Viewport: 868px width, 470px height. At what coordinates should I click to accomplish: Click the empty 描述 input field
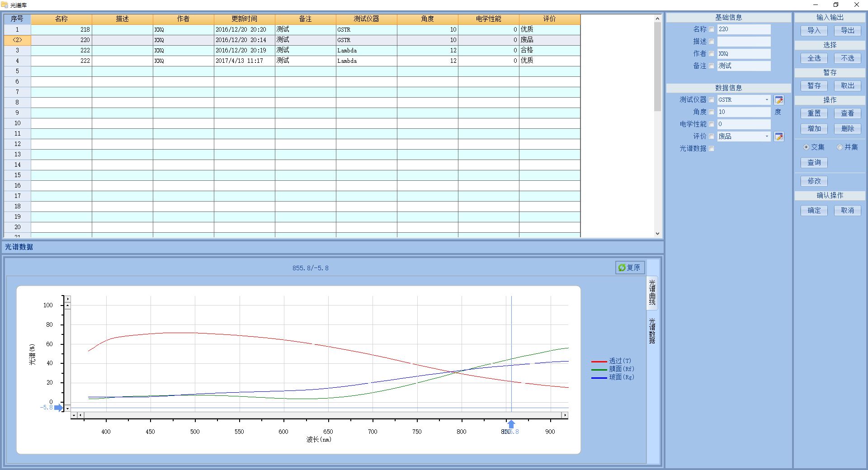744,42
